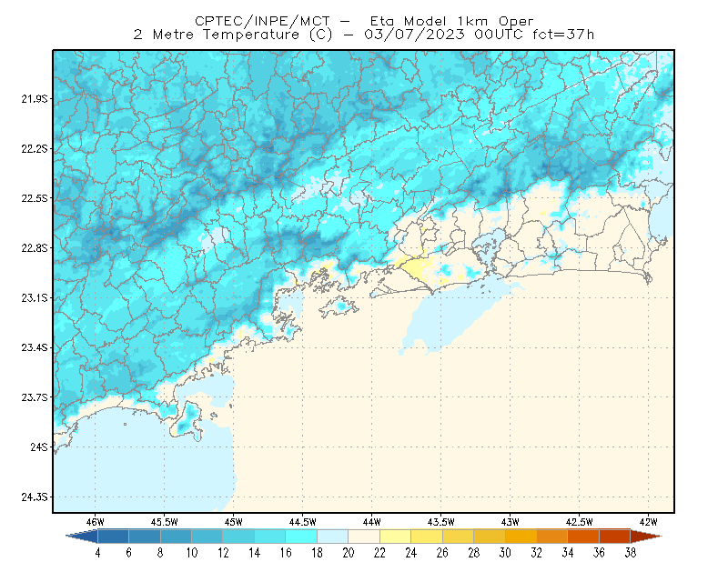
Task: Click the colorbar value label 6
Action: coord(129,553)
